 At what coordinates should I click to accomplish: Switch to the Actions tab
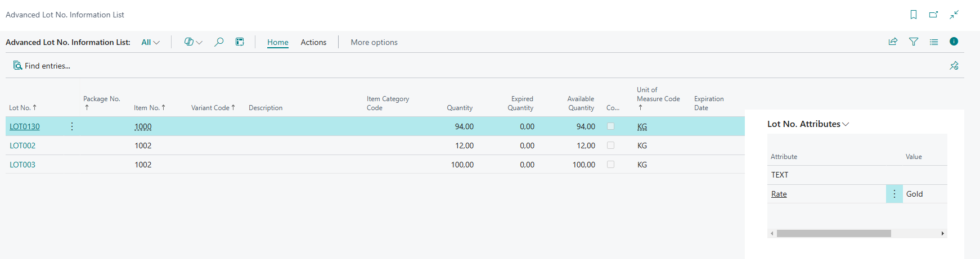(x=313, y=42)
